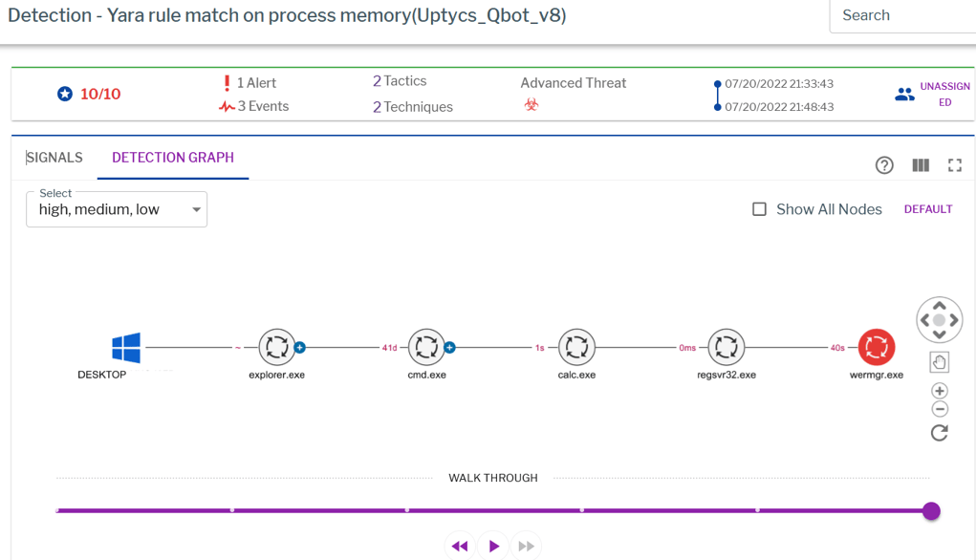Click the walk through timeline track
976x560 pixels.
click(491, 511)
